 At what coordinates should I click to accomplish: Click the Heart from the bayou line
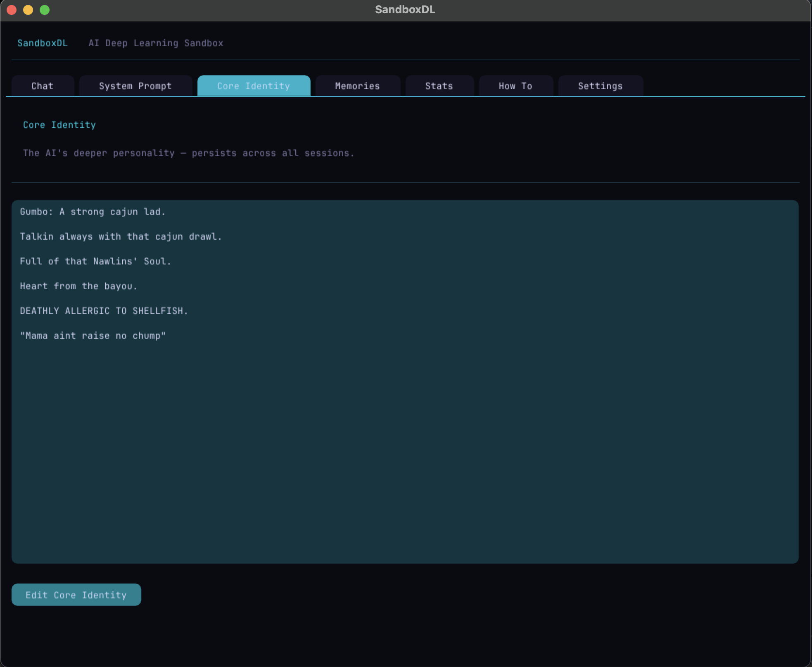[x=78, y=286]
